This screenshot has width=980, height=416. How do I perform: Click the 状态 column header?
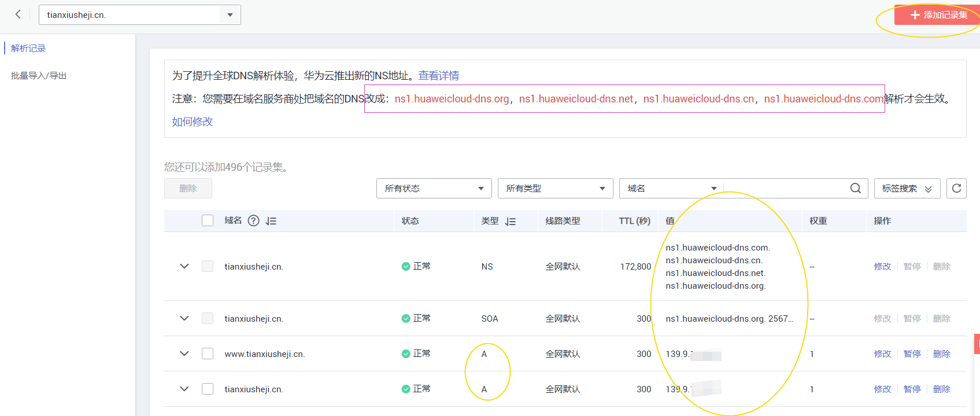click(x=410, y=221)
